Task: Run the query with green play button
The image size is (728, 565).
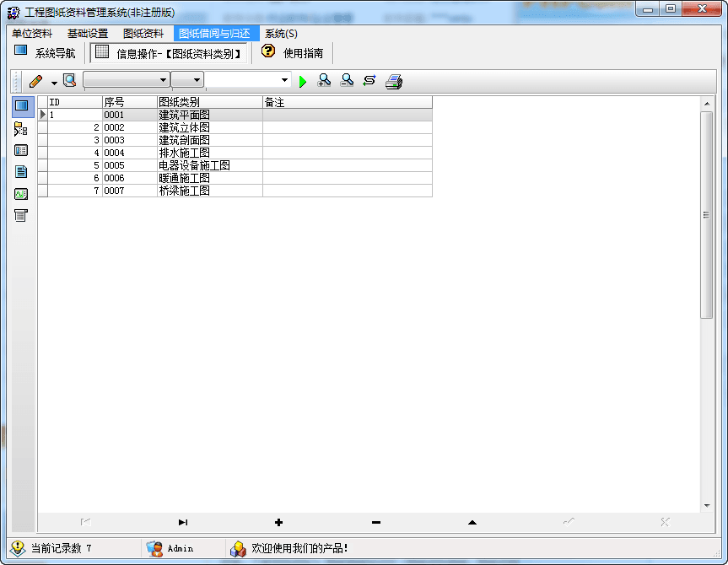Action: tap(303, 82)
